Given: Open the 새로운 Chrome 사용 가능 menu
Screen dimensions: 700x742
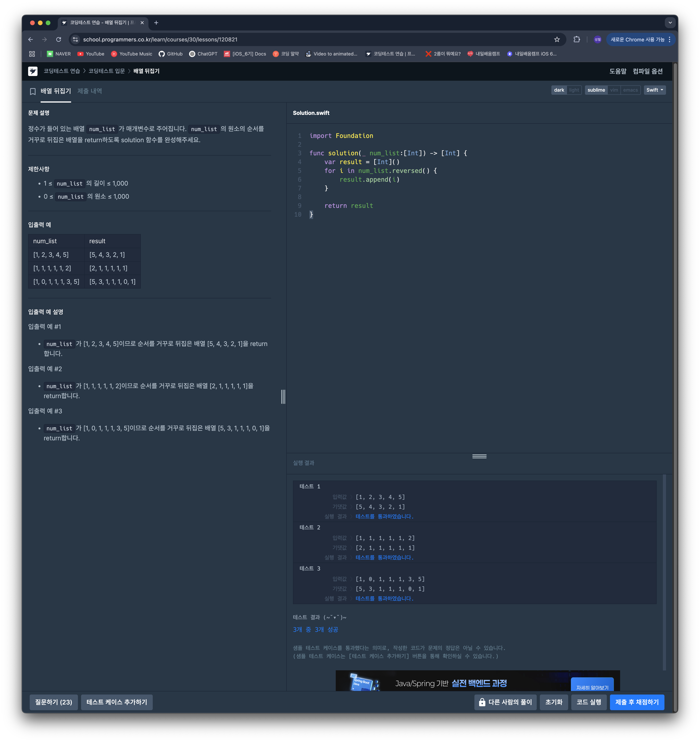Looking at the screenshot, I should 641,40.
